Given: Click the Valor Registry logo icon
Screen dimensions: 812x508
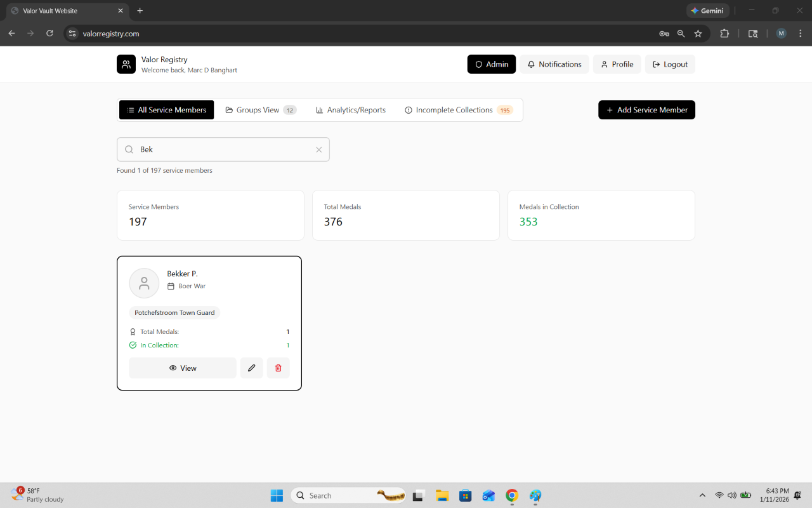Looking at the screenshot, I should 126,64.
